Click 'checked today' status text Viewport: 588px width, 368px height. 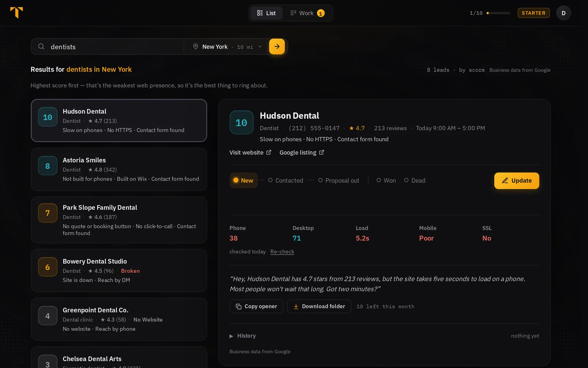click(x=248, y=252)
